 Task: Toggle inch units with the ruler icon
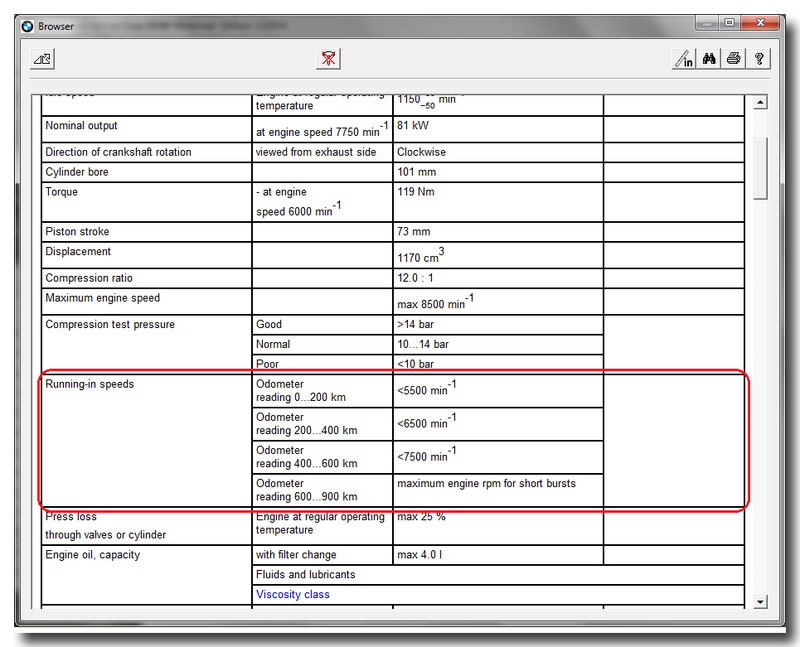684,59
